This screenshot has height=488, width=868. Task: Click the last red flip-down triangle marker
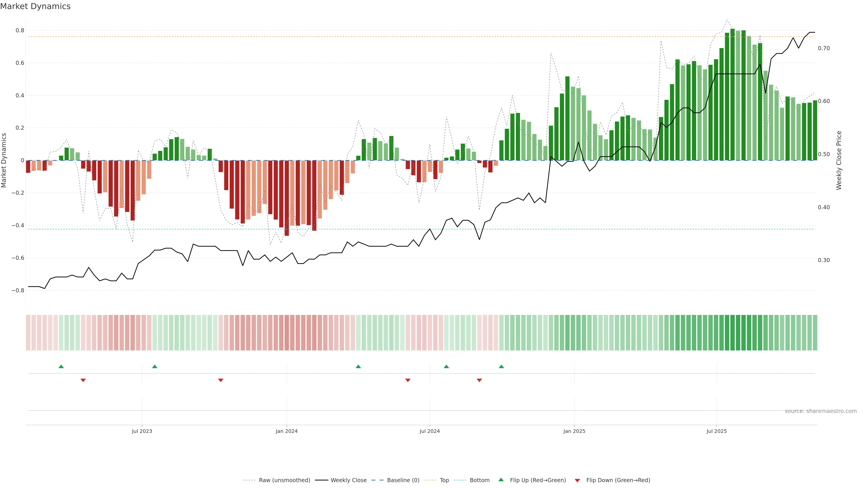pos(479,380)
